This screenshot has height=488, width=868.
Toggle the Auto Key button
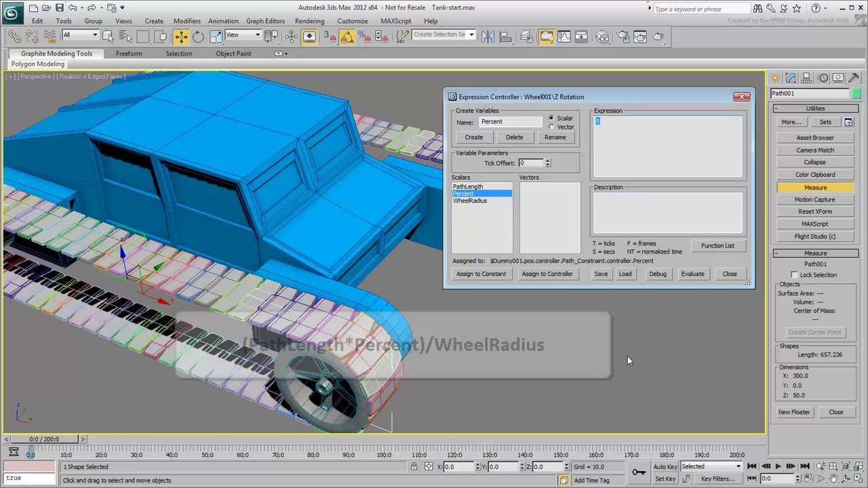coord(665,466)
